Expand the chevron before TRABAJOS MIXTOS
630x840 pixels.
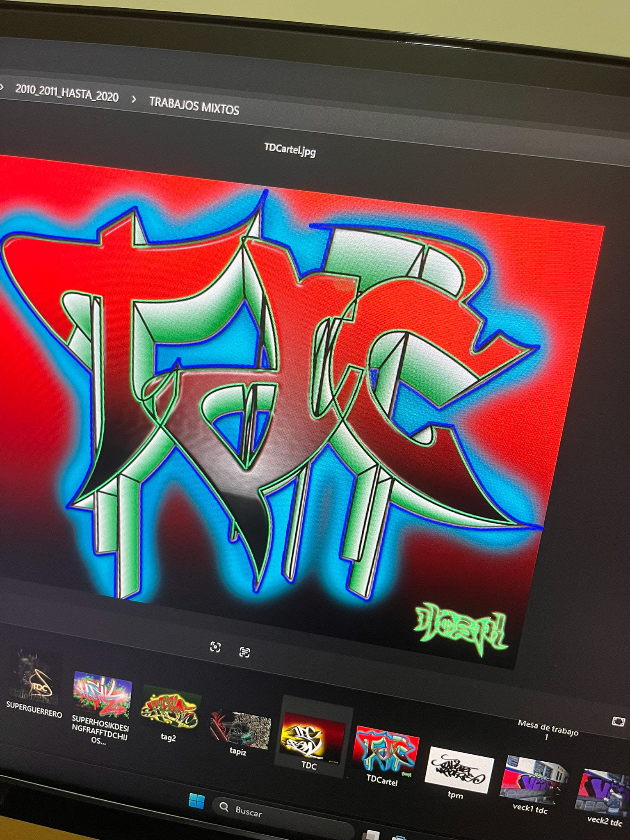(134, 99)
